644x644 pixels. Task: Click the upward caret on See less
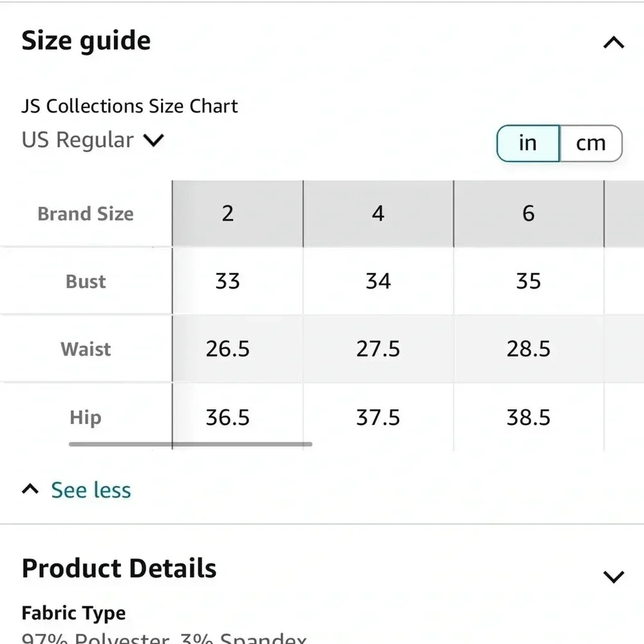30,489
